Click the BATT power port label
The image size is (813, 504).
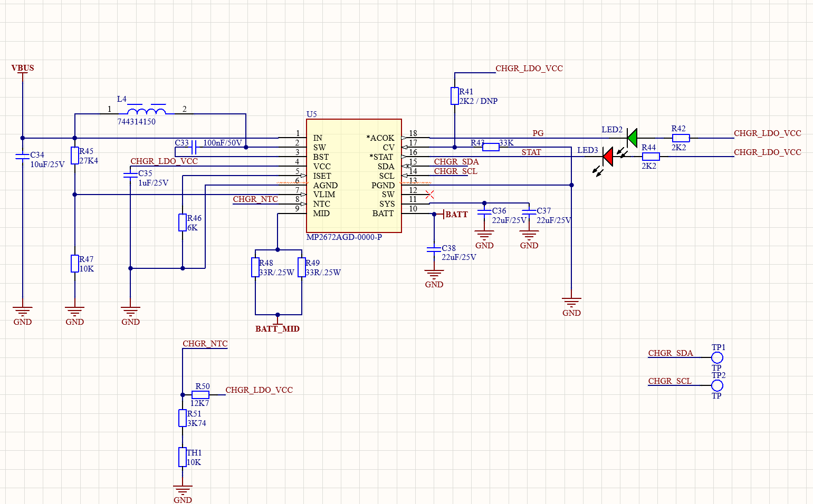(457, 215)
